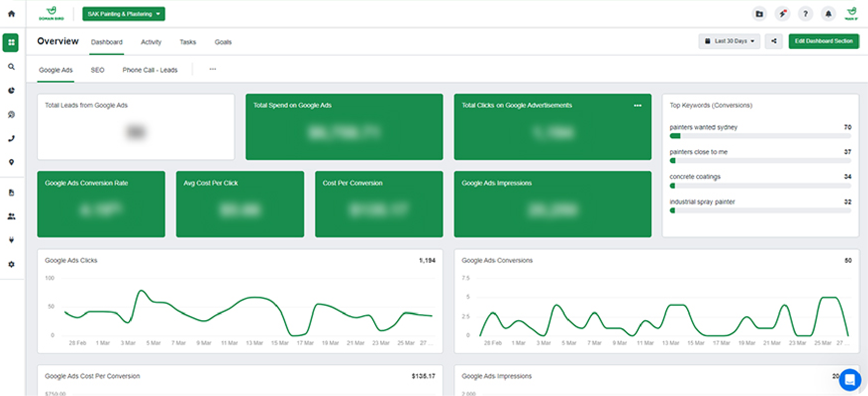868x396 pixels.
Task: Select the Phone Call - Leads sub-tab
Action: coord(150,70)
